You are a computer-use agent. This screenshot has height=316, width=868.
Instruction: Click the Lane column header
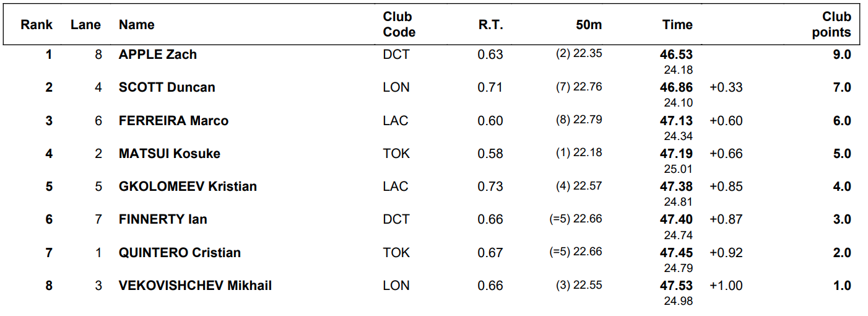[x=85, y=25]
